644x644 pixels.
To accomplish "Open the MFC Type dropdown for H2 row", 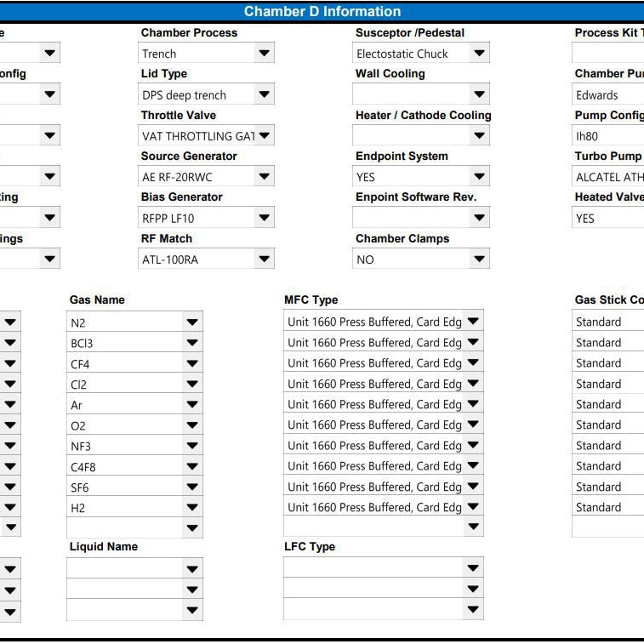I will (473, 506).
